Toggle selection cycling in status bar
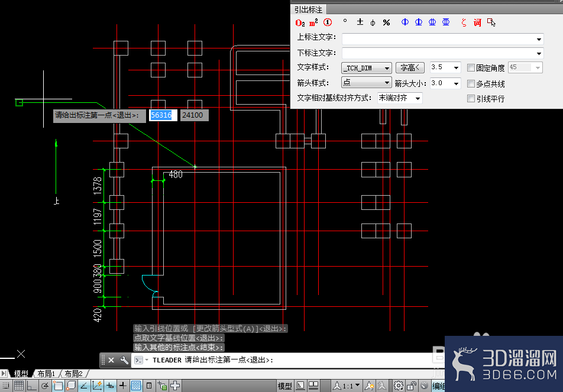Screen dimensions: 563x392 tap(162, 385)
